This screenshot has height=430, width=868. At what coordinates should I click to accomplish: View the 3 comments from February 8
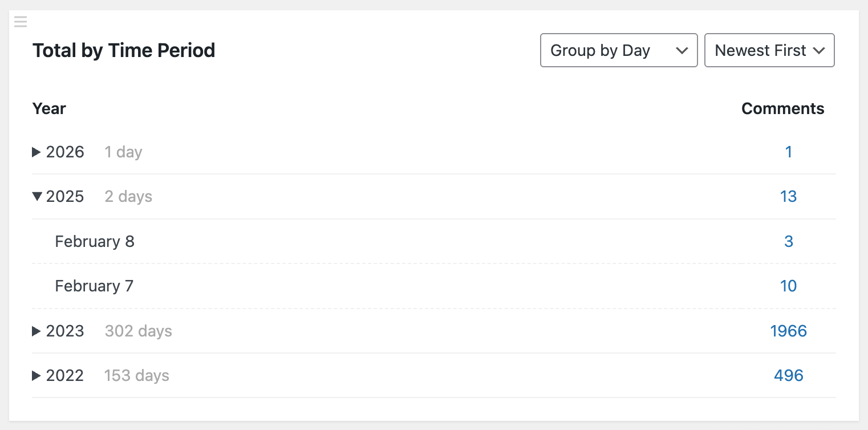pos(789,242)
